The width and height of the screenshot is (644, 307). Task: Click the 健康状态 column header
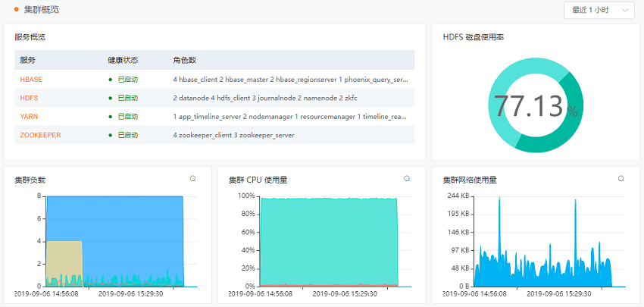pyautogui.click(x=123, y=60)
